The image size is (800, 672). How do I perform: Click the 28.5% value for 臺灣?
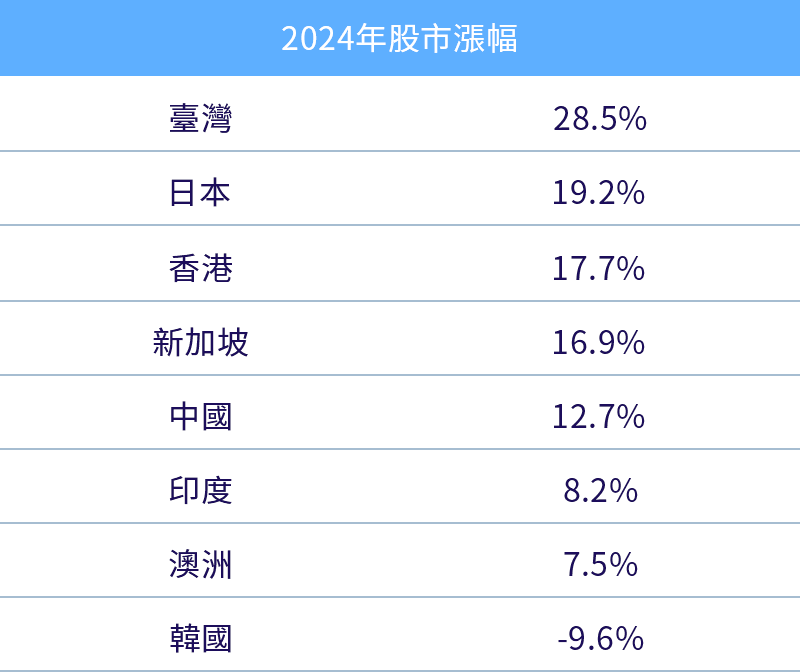[599, 118]
